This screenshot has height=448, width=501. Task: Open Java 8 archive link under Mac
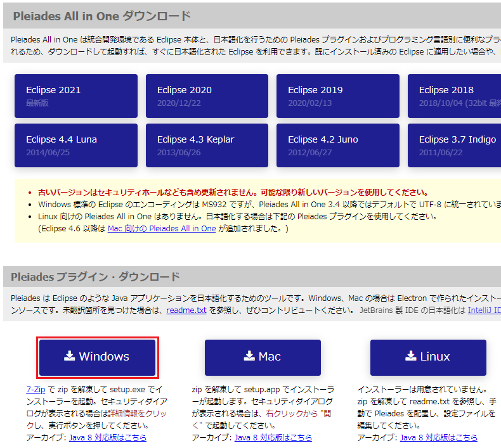pyautogui.click(x=273, y=437)
